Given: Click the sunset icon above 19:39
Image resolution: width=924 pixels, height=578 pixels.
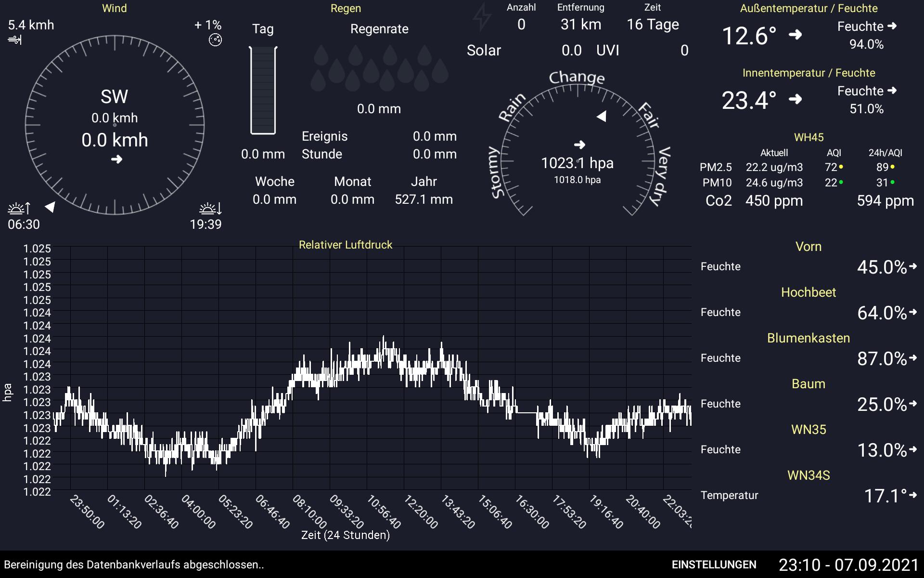Looking at the screenshot, I should (x=210, y=209).
